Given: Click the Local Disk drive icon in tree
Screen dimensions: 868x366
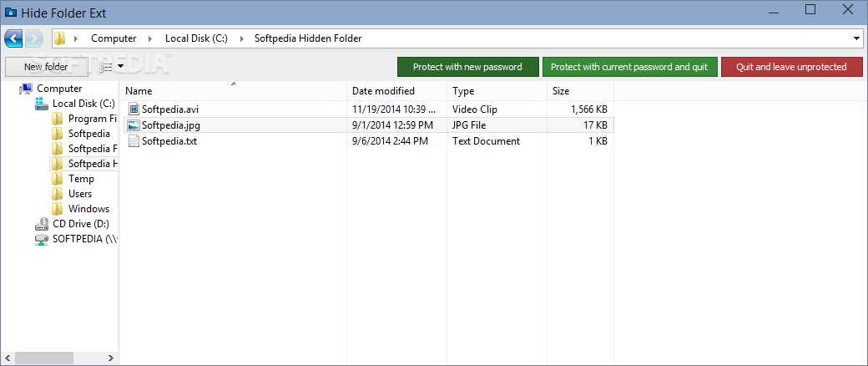Looking at the screenshot, I should [41, 103].
